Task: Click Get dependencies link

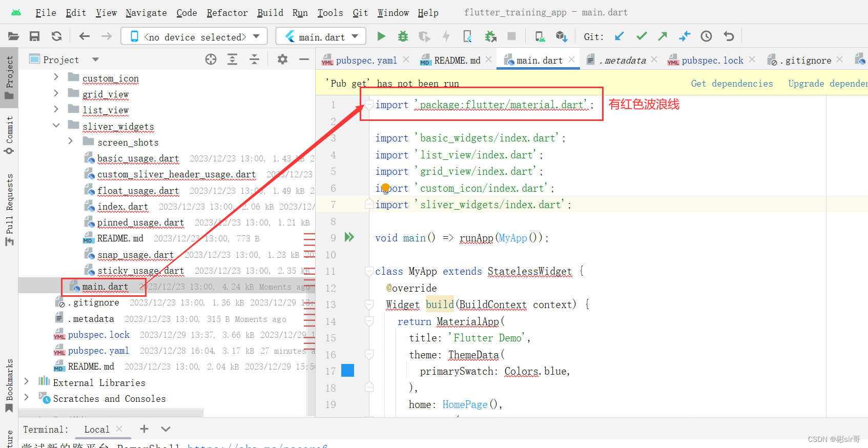Action: 732,84
